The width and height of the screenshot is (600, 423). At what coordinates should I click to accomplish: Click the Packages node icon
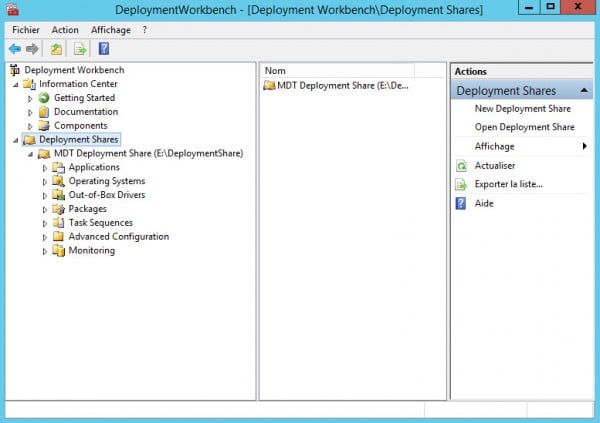(x=59, y=209)
